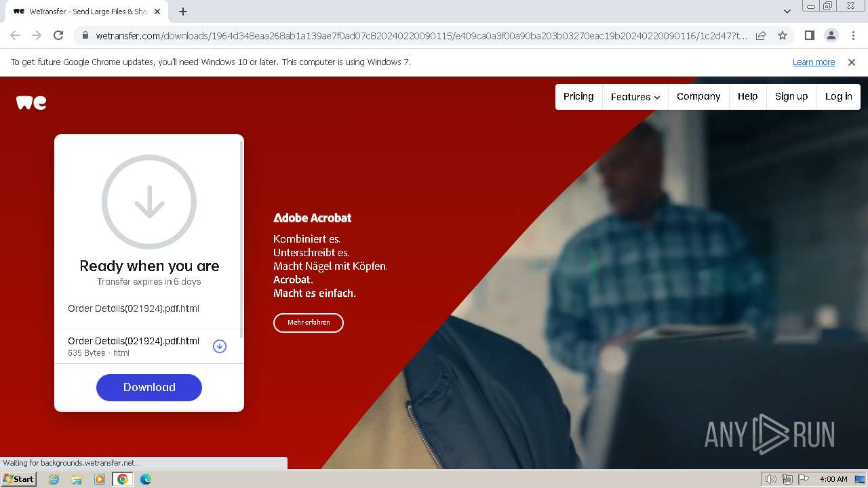Click the WeTransfer logo
The image size is (868, 488).
click(x=31, y=102)
